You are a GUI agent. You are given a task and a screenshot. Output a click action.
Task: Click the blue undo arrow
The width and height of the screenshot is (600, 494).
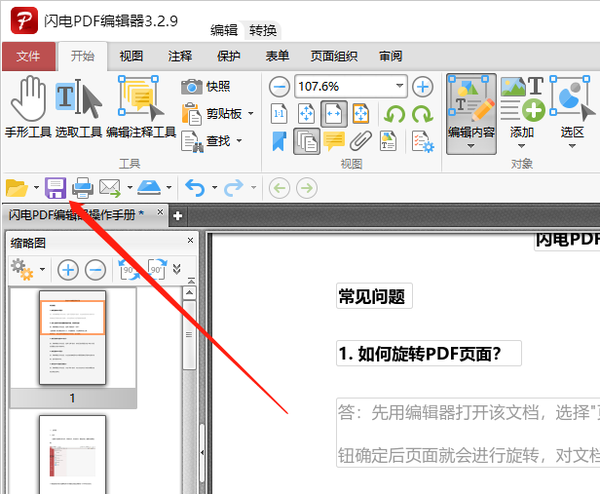coord(195,187)
